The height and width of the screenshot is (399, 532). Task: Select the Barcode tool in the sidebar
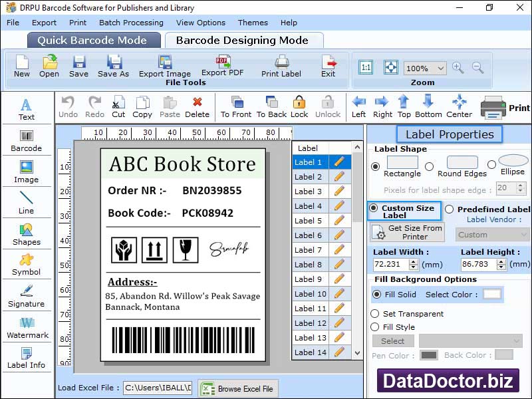coord(27,141)
